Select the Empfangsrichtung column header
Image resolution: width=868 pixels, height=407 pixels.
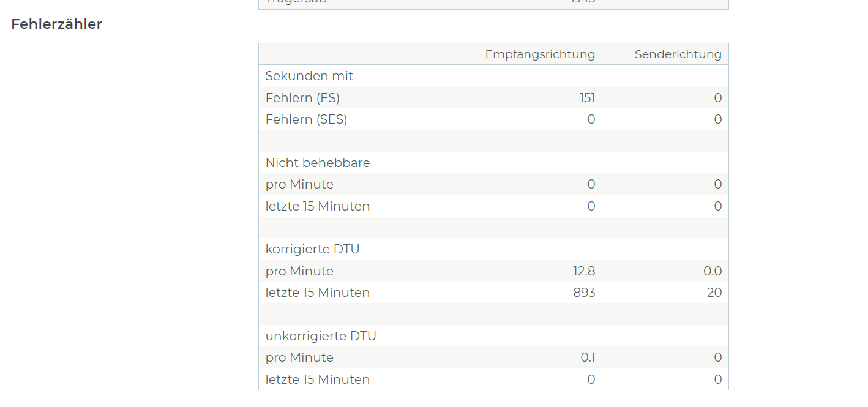[540, 54]
